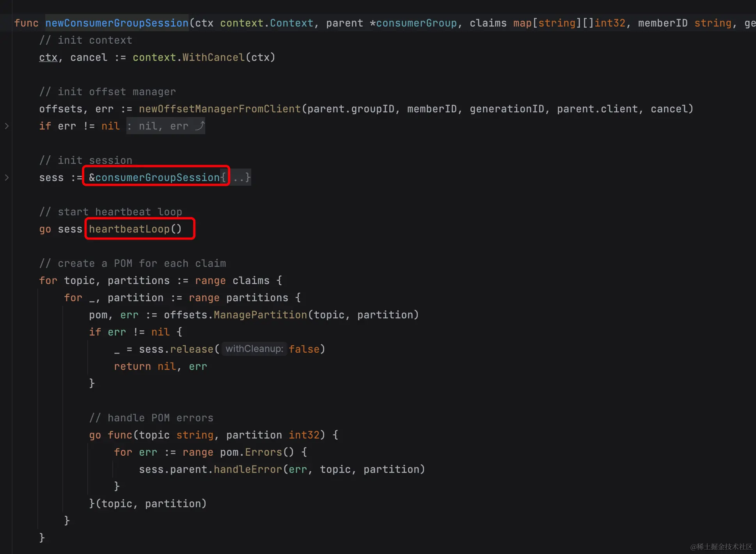Click the context.Context parameter type
756x554 pixels.
[266, 23]
